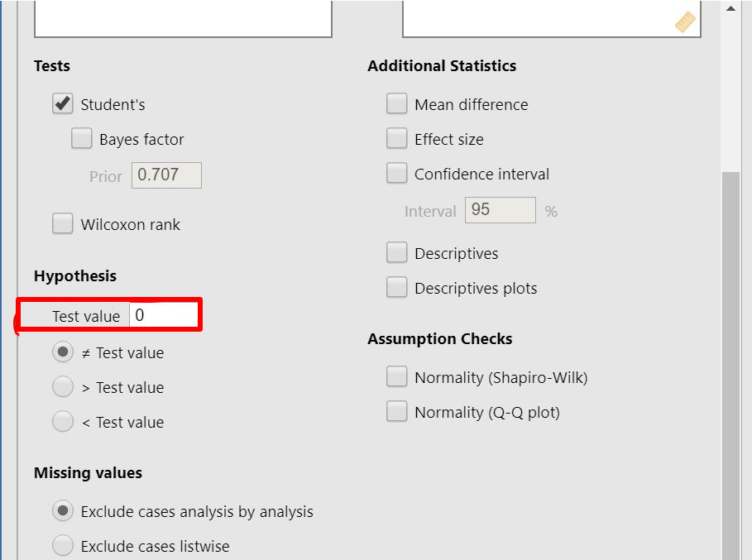752x560 pixels.
Task: Check the Mean difference option
Action: 397,104
